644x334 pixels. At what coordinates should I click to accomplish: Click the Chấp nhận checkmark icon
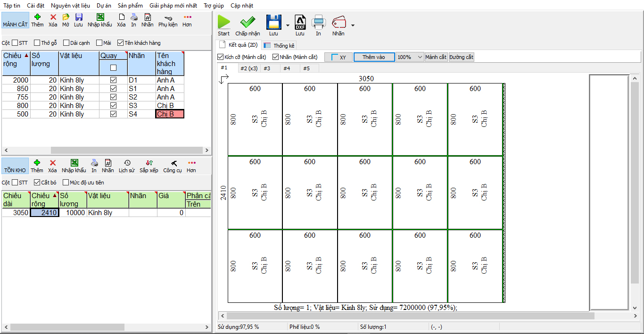(x=248, y=22)
